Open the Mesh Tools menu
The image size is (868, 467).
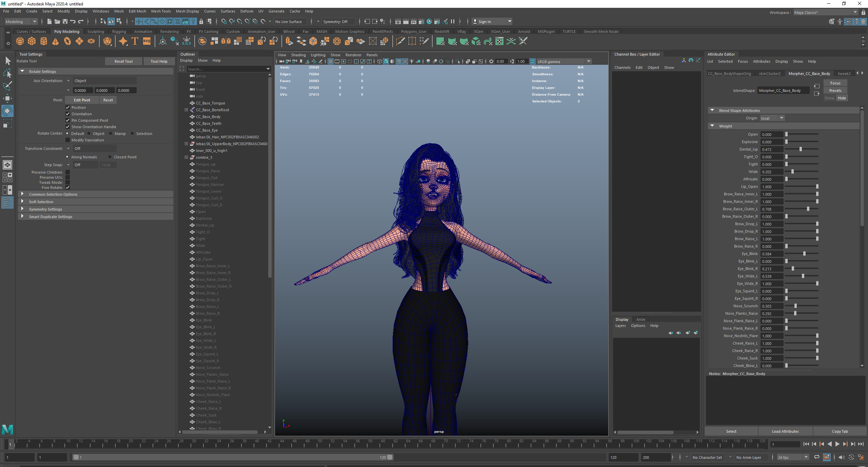[x=161, y=11]
